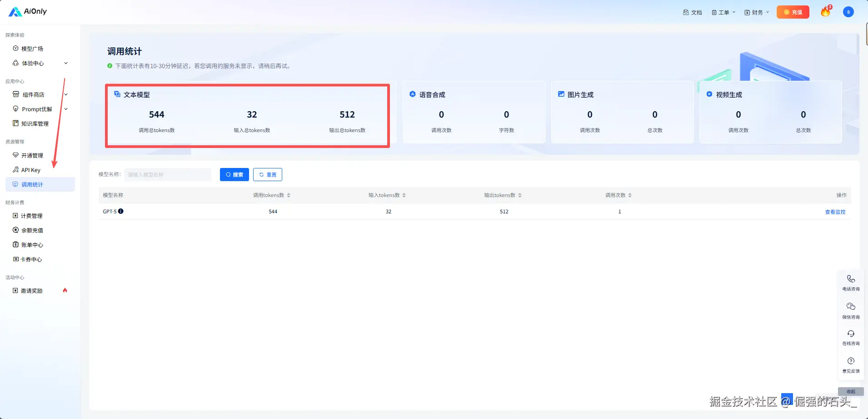Viewport: 868px width, 419px height.
Task: Sort by the 调用tokens数 column arrows
Action: pyautogui.click(x=289, y=195)
